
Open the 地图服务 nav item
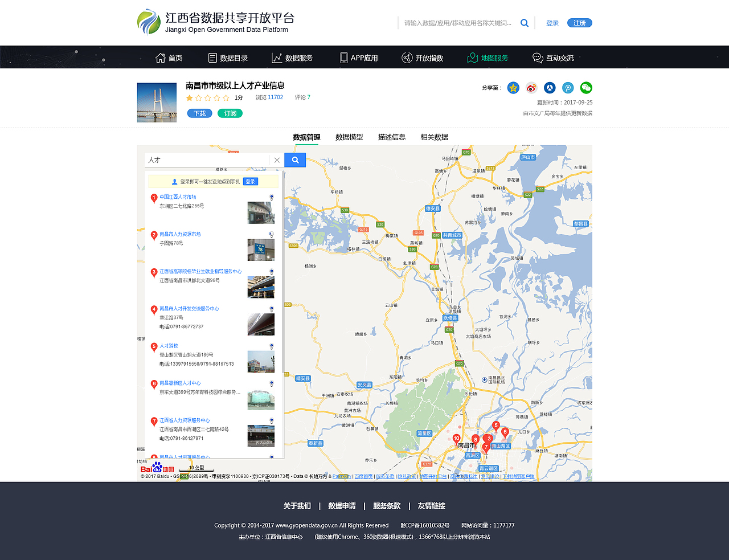[x=488, y=58]
